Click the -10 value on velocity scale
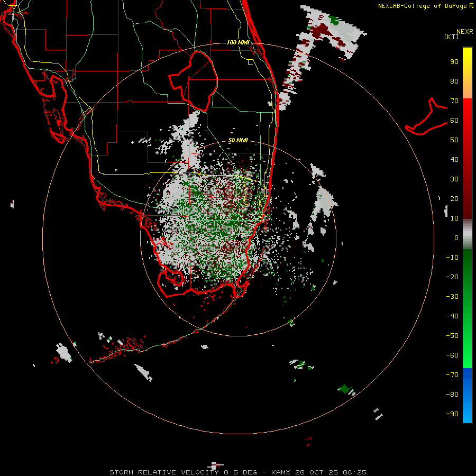476x476 pixels. (452, 258)
